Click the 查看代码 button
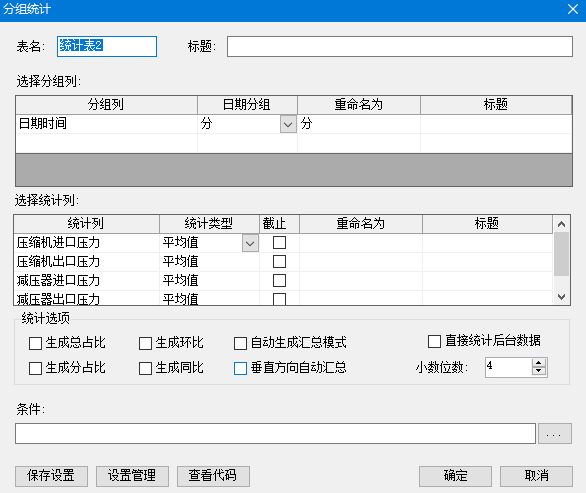 [x=213, y=476]
